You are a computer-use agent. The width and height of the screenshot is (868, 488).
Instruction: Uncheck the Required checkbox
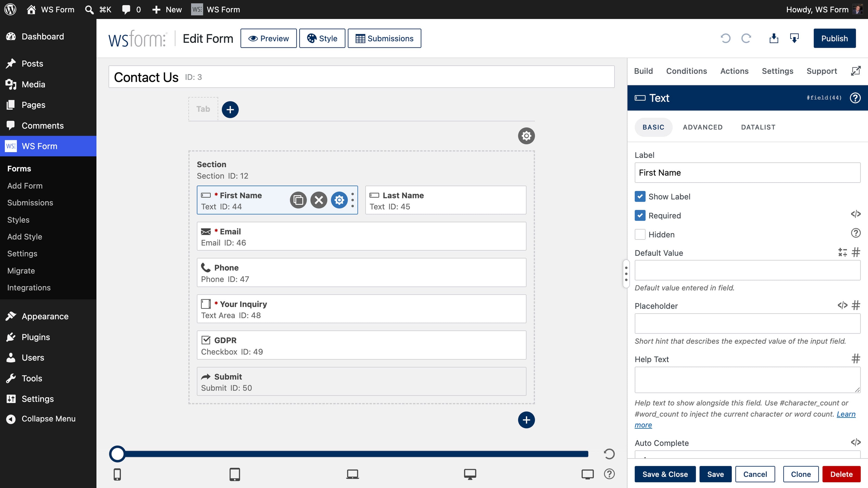point(640,215)
